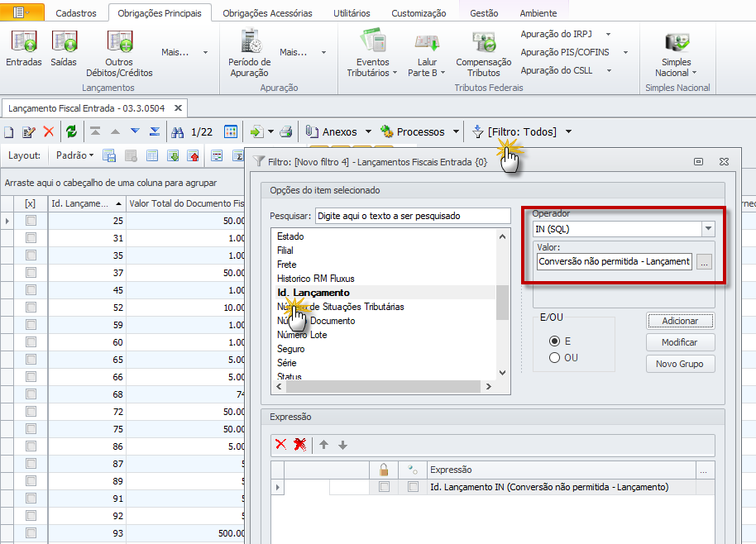This screenshot has width=756, height=544.
Task: Select the OU radio button
Action: click(554, 357)
